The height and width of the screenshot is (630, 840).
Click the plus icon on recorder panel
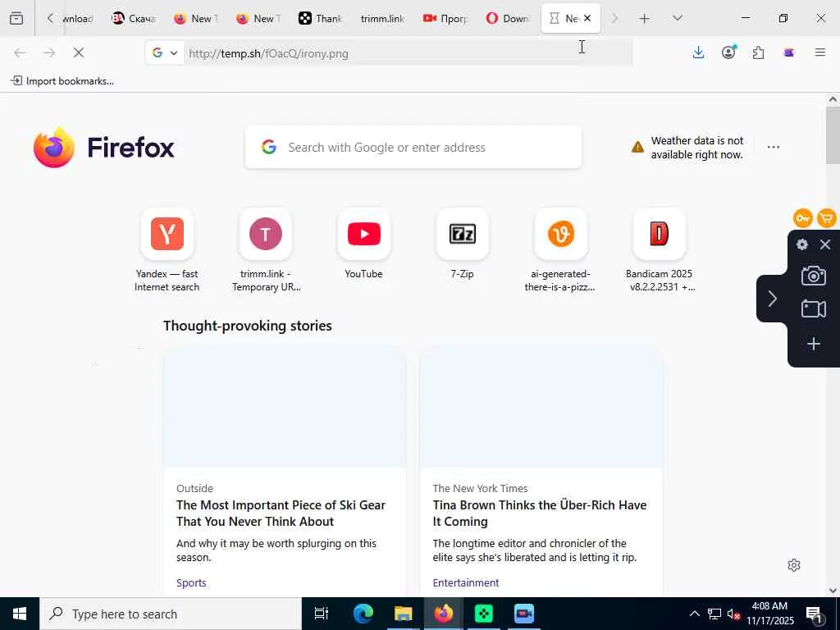point(813,344)
